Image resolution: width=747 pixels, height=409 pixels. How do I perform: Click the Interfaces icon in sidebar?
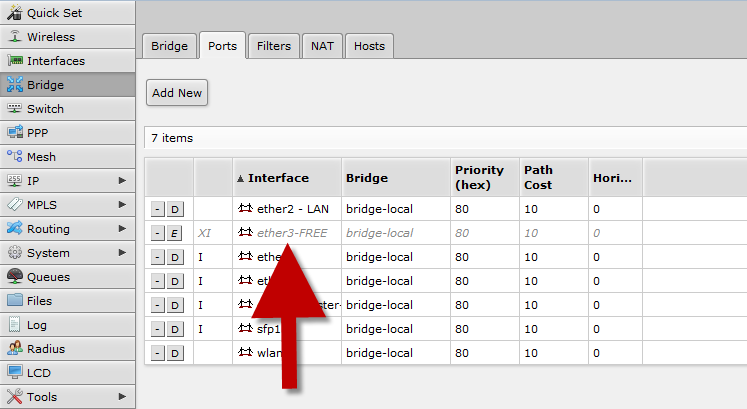pos(15,60)
